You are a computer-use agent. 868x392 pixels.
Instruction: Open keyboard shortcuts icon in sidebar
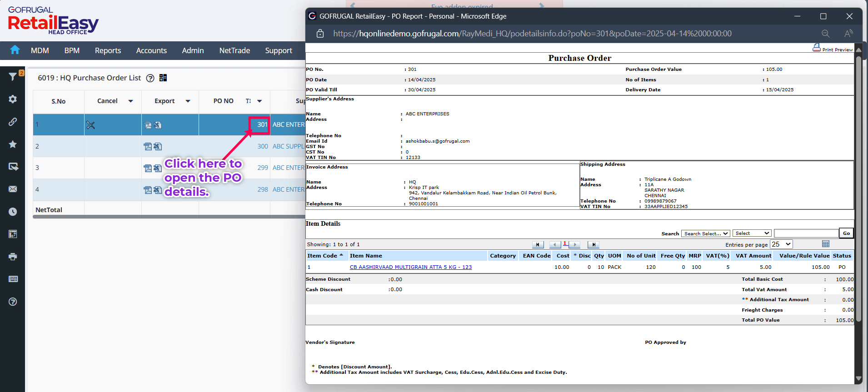[13, 279]
